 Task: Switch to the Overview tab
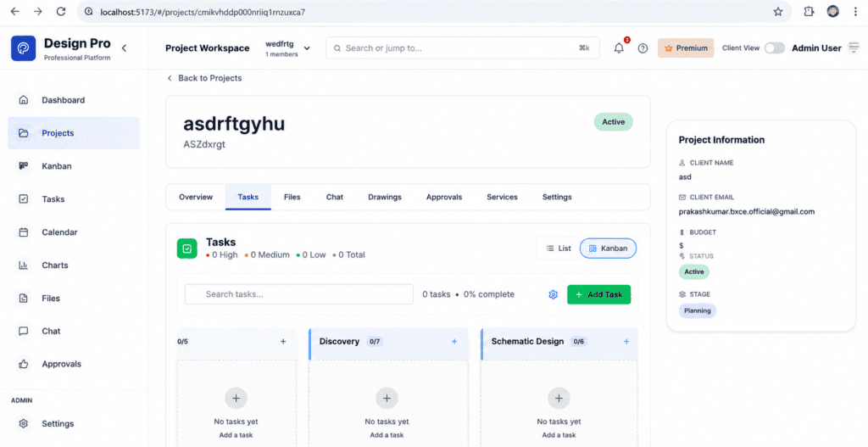pyautogui.click(x=196, y=197)
